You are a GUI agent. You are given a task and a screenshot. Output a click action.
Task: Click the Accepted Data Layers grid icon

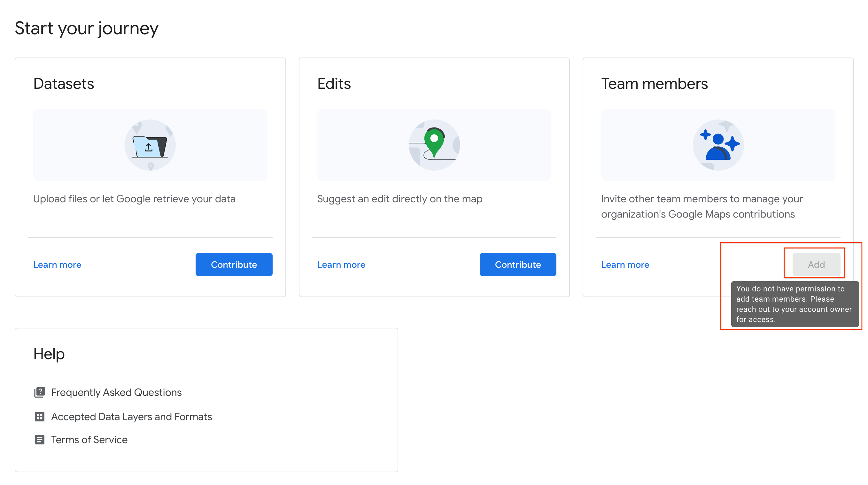pyautogui.click(x=39, y=417)
